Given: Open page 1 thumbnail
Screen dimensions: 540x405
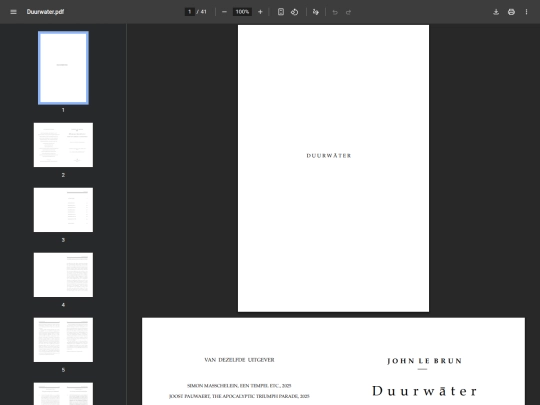Looking at the screenshot, I should click(63, 68).
